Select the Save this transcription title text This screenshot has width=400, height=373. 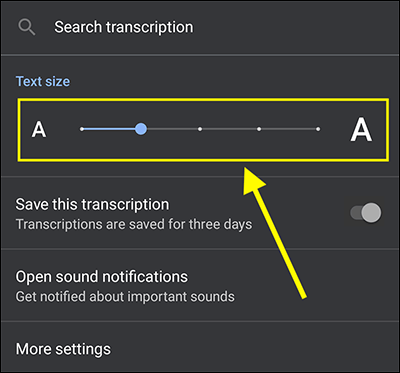tap(92, 204)
